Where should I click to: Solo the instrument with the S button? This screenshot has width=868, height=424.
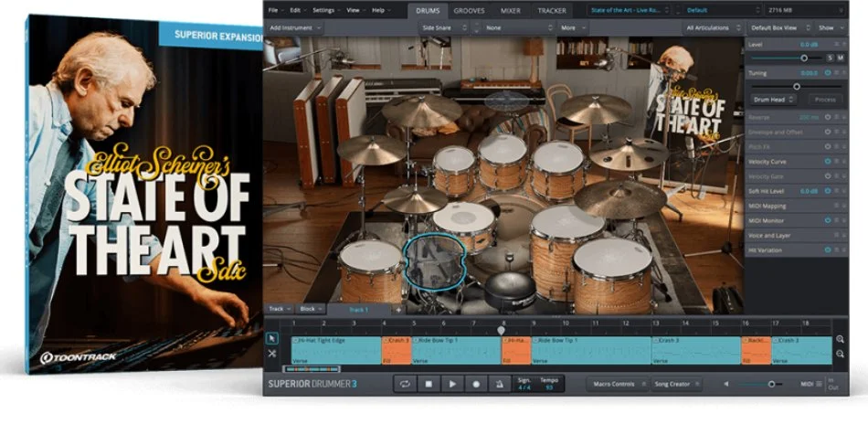pyautogui.click(x=830, y=58)
